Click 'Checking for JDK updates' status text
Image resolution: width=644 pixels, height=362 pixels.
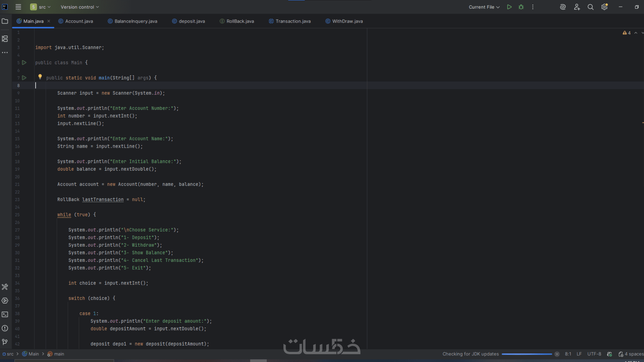[470, 354]
